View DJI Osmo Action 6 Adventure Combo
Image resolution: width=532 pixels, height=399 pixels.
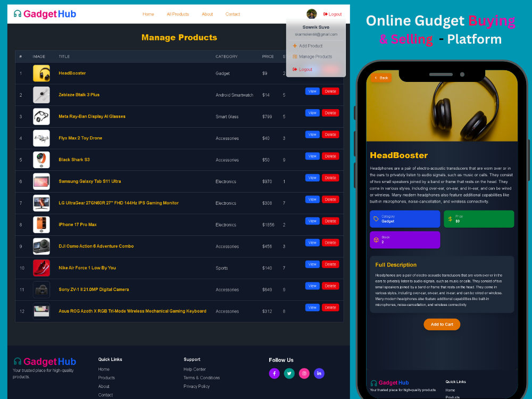click(312, 243)
